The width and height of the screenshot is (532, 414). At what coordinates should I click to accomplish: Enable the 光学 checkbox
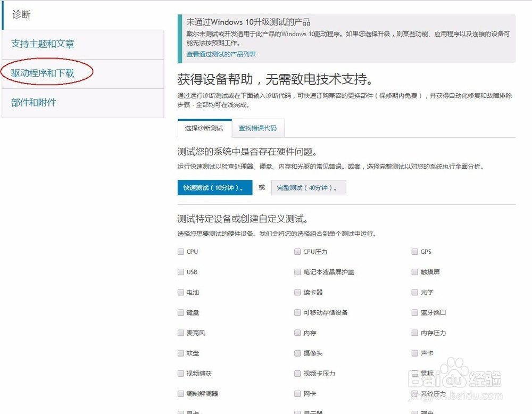(414, 293)
